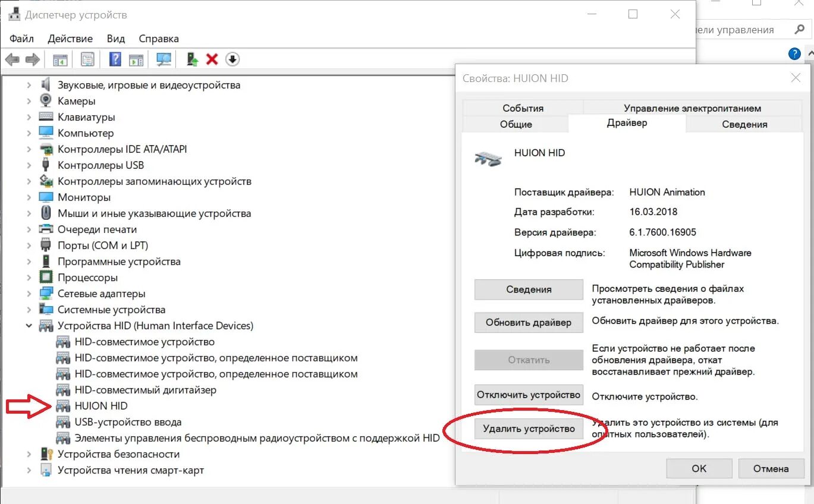Viewport: 814px width, 504px height.
Task: Select Элементы управления беспроводным радиоустройством item
Action: coord(257,438)
